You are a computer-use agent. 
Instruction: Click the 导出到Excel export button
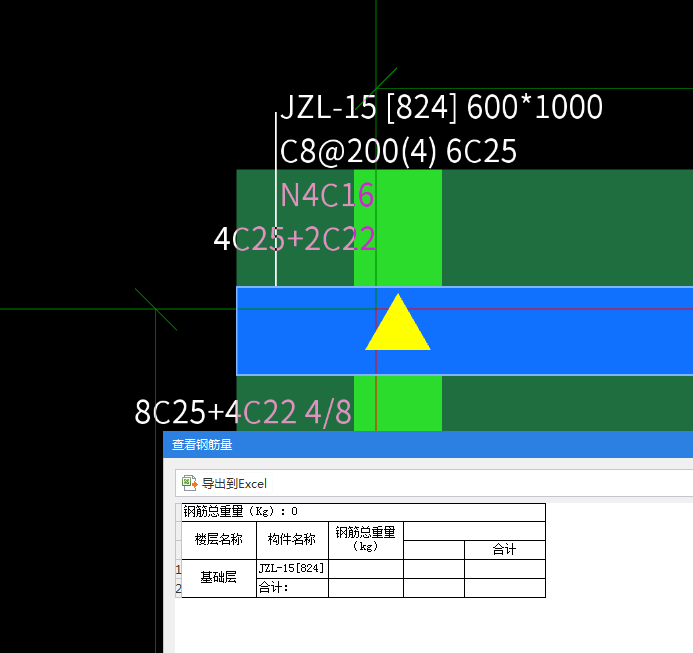(225, 483)
